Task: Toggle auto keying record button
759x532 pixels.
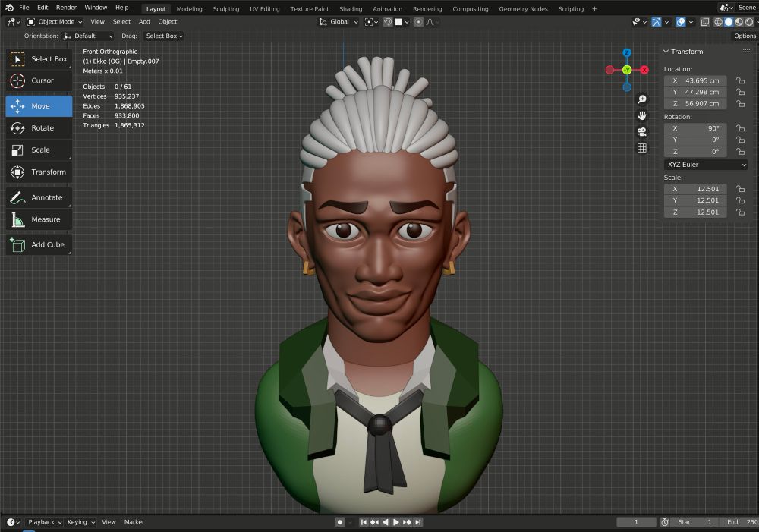Action: tap(340, 522)
